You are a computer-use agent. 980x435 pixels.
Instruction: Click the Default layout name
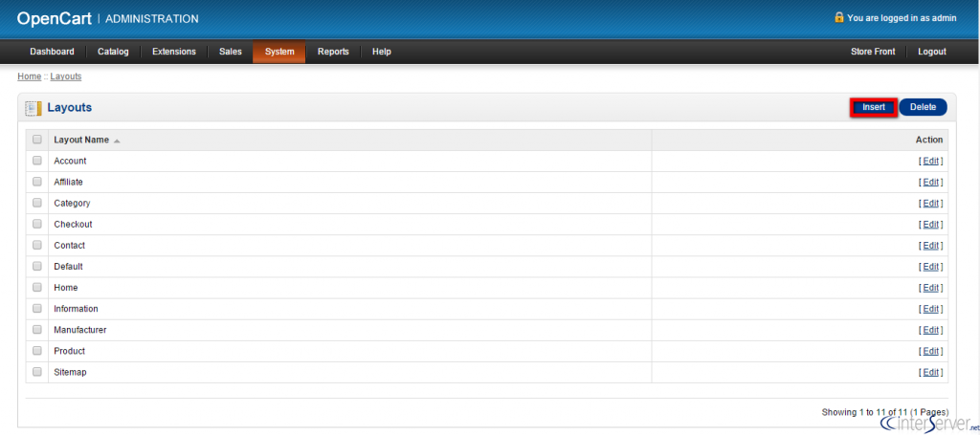click(68, 267)
